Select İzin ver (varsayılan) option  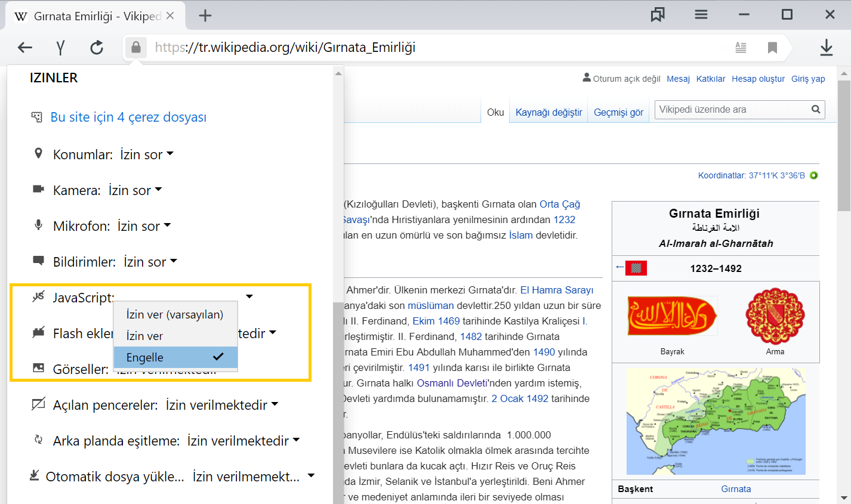175,314
